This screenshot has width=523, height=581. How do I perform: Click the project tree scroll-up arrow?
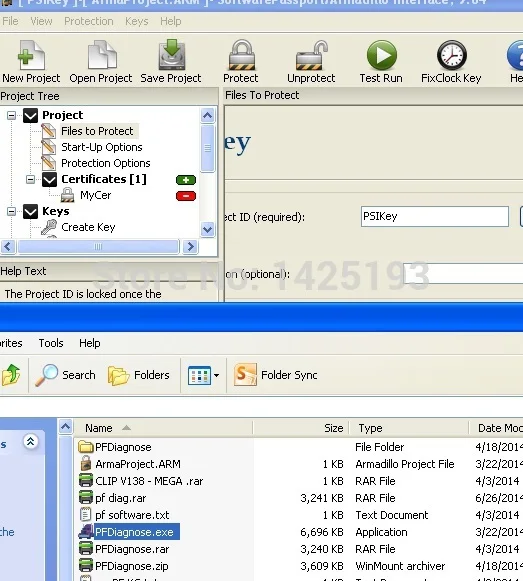208,116
